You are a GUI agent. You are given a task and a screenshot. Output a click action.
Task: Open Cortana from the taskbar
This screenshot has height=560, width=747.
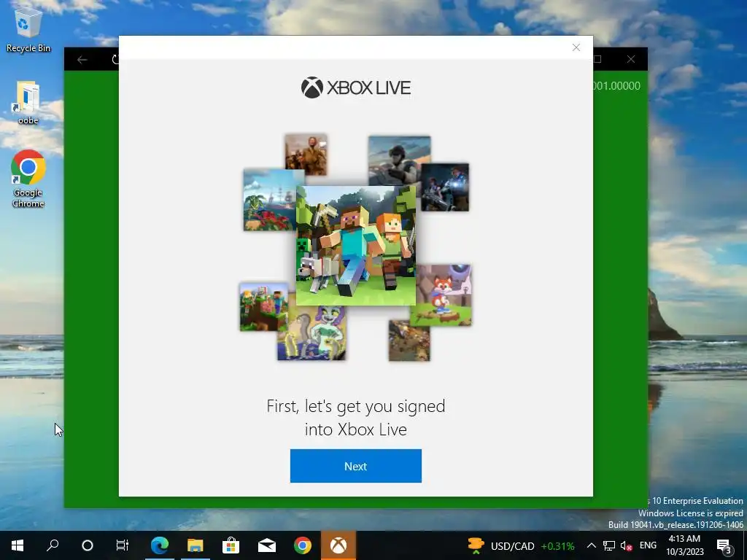88,545
